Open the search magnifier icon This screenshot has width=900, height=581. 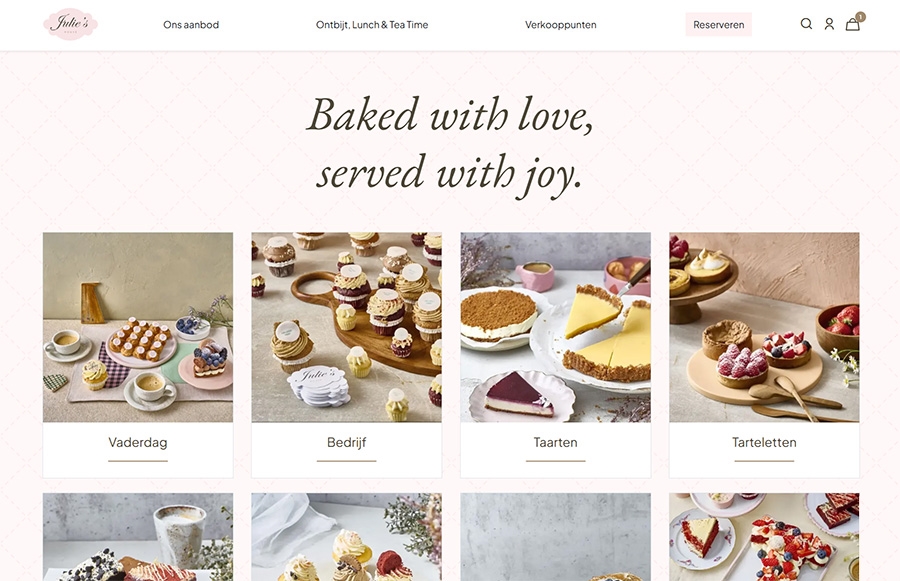tap(806, 24)
